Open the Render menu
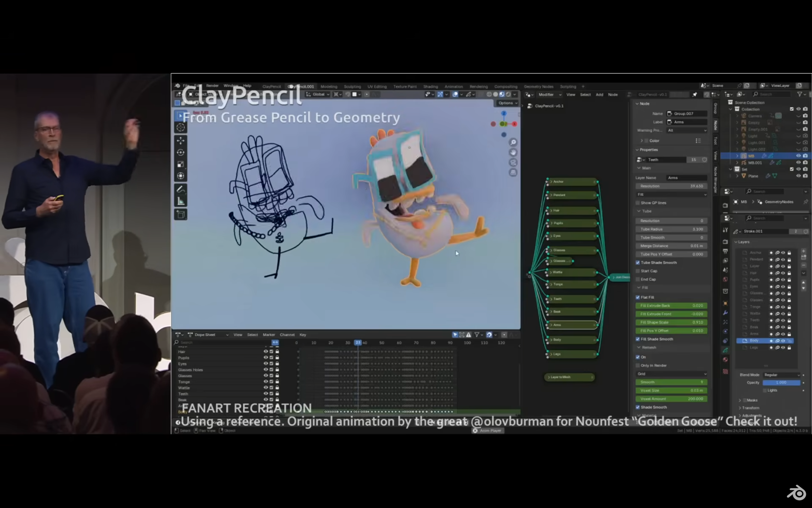The height and width of the screenshot is (508, 812). pos(212,86)
